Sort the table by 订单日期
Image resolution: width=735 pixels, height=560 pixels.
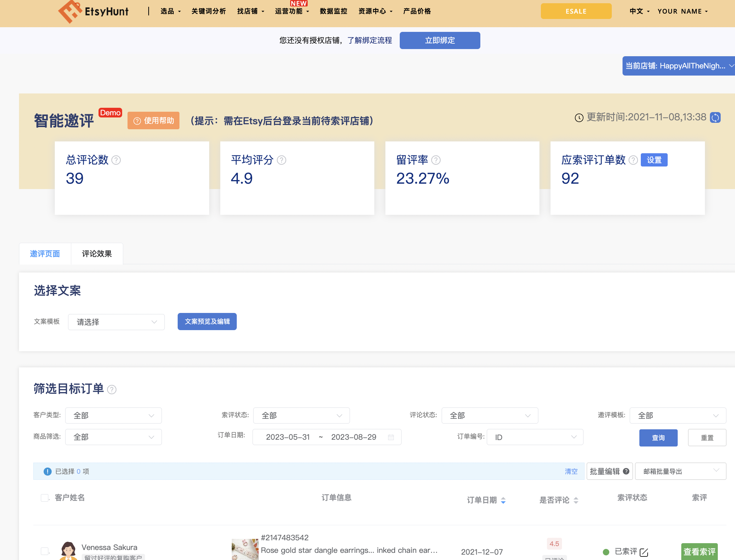pyautogui.click(x=503, y=500)
